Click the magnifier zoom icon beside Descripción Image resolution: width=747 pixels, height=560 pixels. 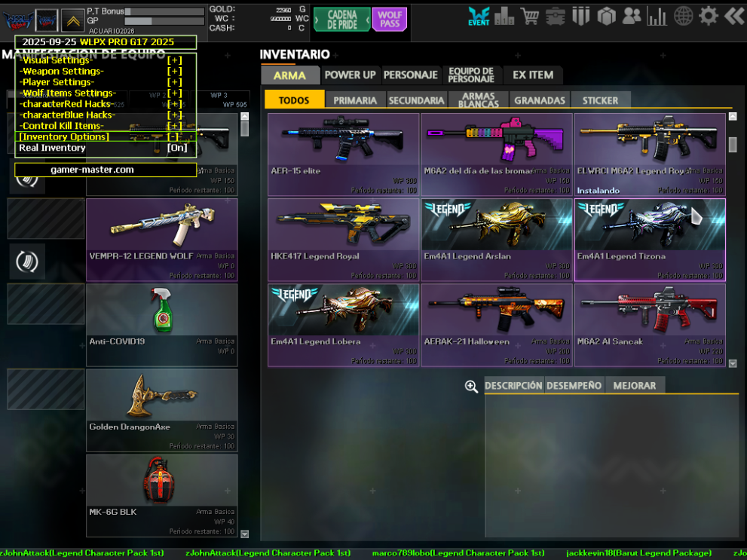coord(471,386)
